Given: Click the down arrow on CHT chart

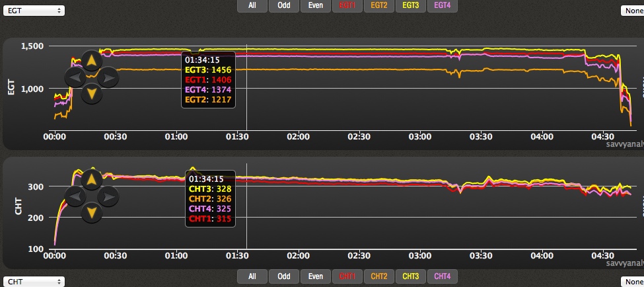Looking at the screenshot, I should coord(92,212).
